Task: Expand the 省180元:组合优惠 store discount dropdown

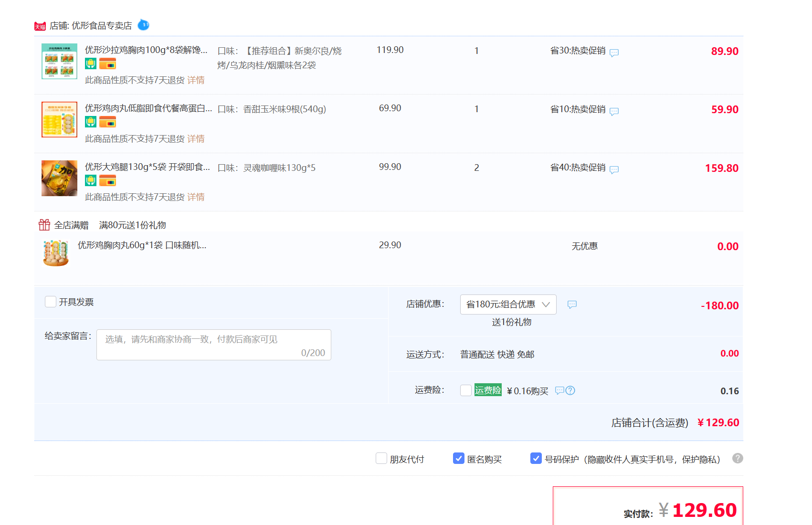Action: coord(508,304)
